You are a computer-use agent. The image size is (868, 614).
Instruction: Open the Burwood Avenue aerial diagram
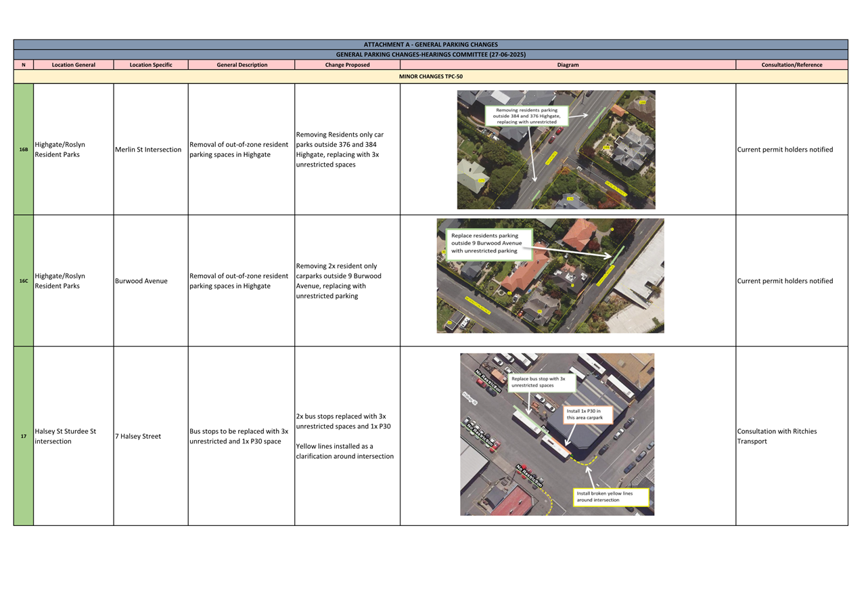point(550,276)
